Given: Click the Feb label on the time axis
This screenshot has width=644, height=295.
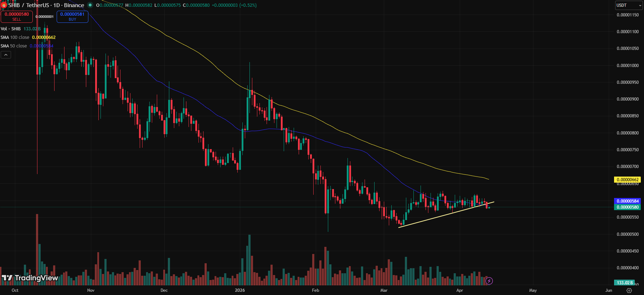Looking at the screenshot, I should 315,290.
